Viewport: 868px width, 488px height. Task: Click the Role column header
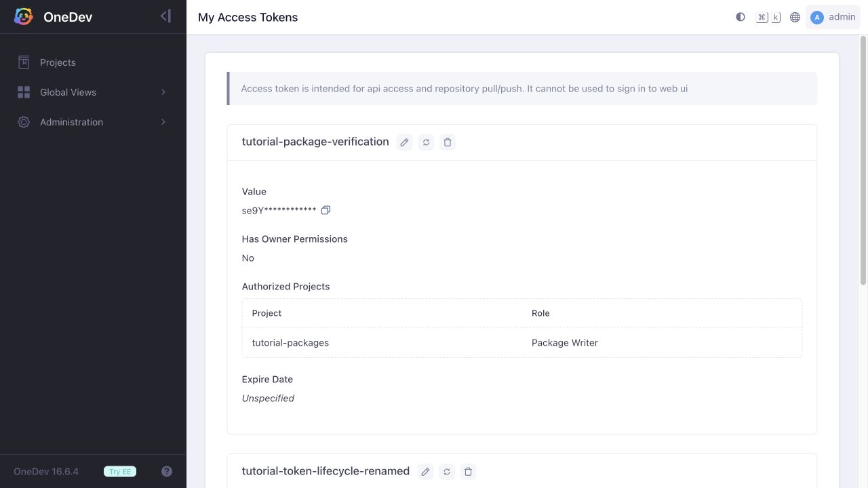pos(540,313)
